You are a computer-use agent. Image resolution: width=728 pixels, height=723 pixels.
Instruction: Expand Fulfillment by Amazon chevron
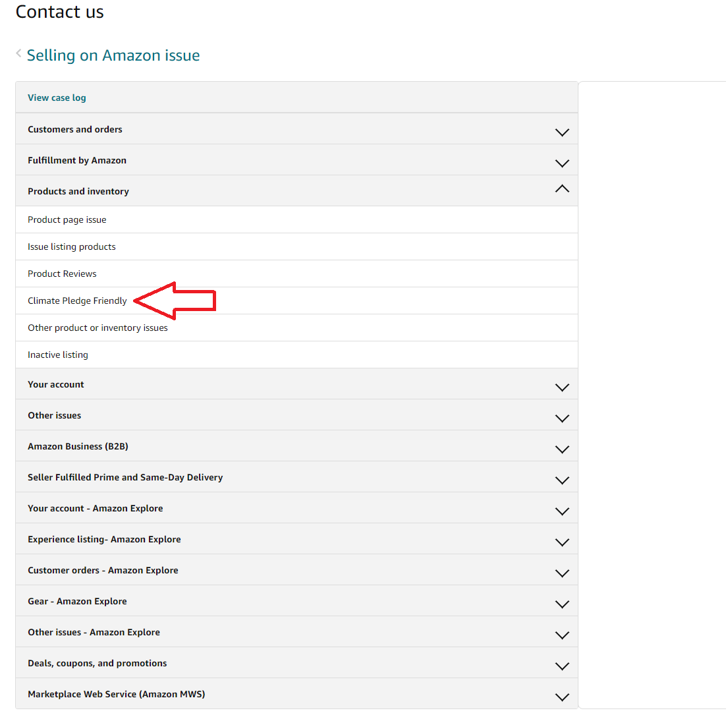point(561,163)
